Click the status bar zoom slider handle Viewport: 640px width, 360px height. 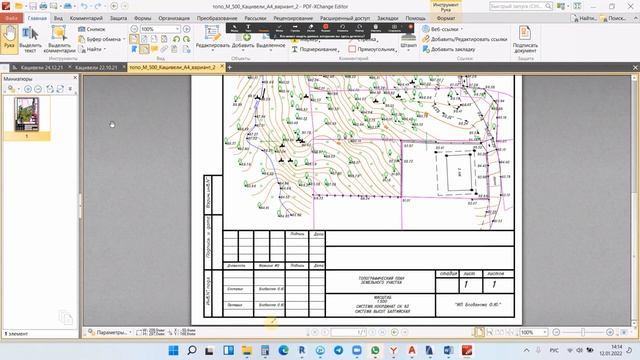(x=582, y=332)
